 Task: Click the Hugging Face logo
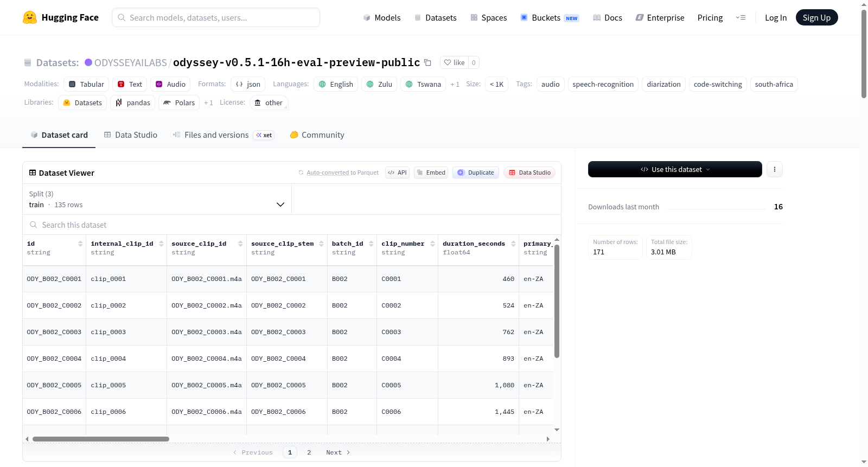click(61, 17)
